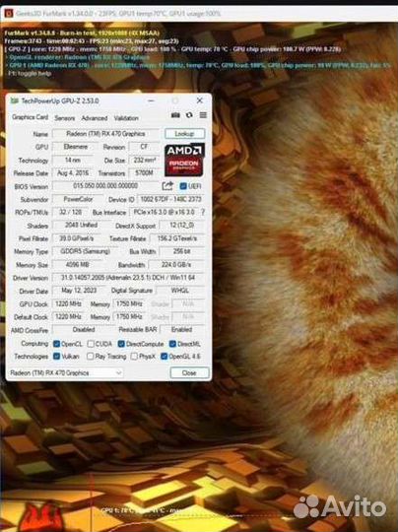Screen dimensions: 398x532
Task: Click the BIOS export share icon
Action: [167, 186]
